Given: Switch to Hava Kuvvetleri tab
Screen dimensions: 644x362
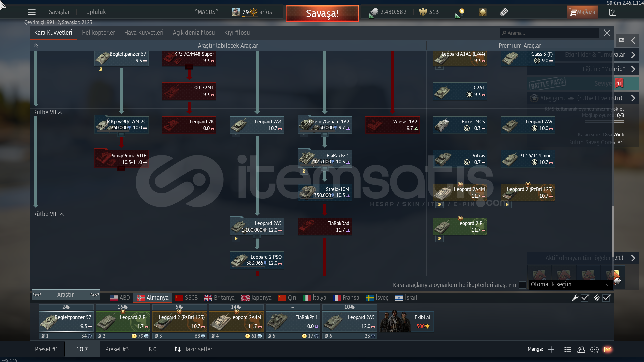Looking at the screenshot, I should pos(144,33).
